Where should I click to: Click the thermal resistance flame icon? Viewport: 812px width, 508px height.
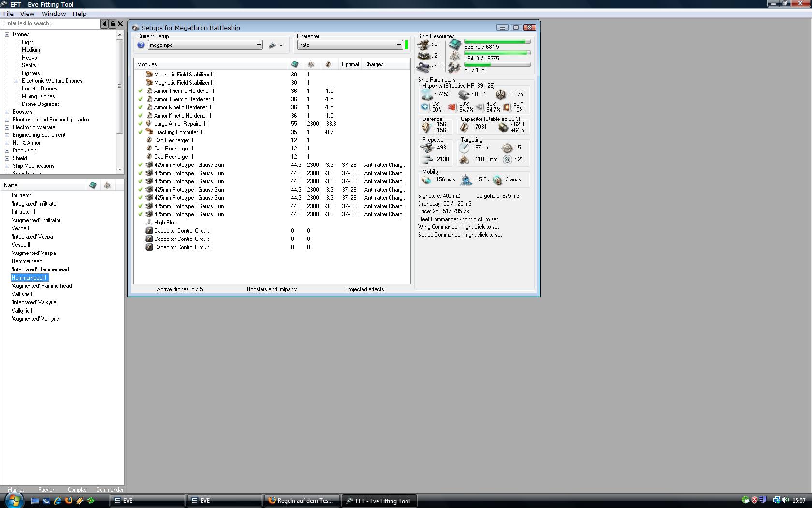click(451, 107)
